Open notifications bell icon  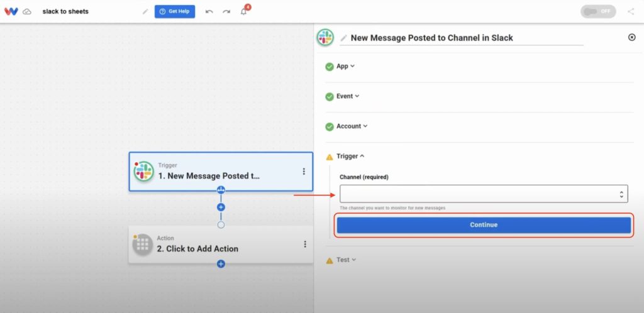pos(244,11)
